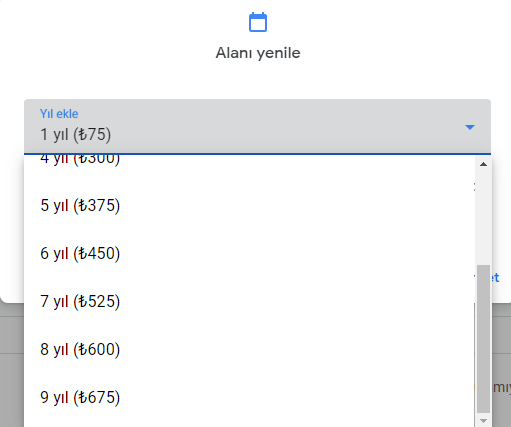Click the Alanı yenile heading

[x=258, y=53]
